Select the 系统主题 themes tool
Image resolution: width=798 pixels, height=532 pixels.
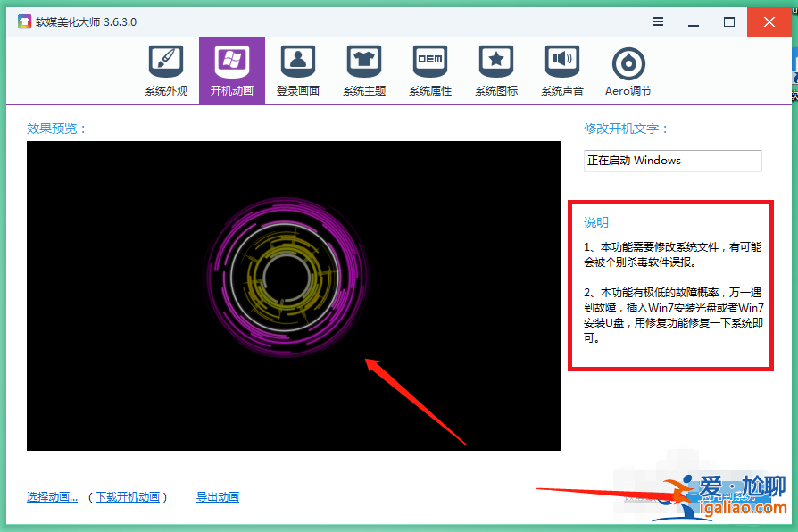coord(363,70)
